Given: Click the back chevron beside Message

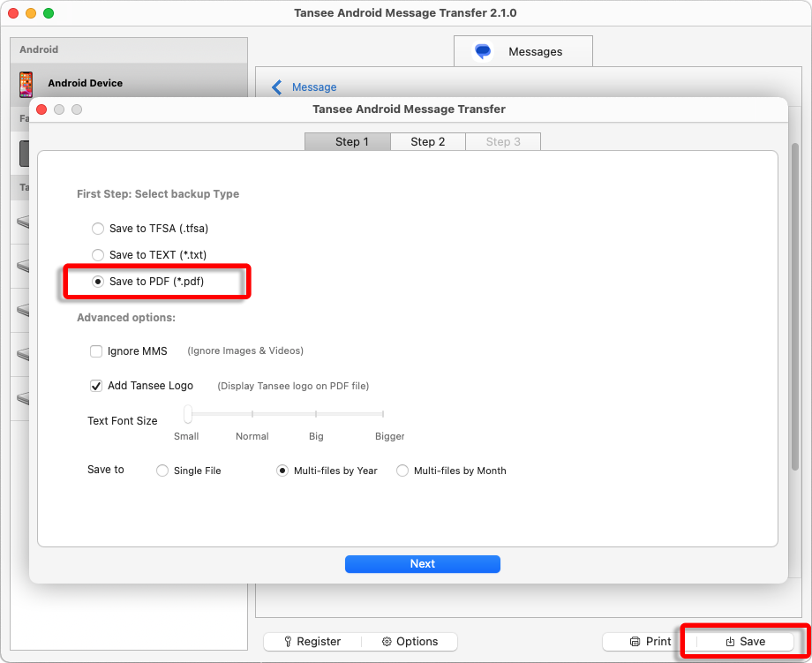Looking at the screenshot, I should (277, 87).
